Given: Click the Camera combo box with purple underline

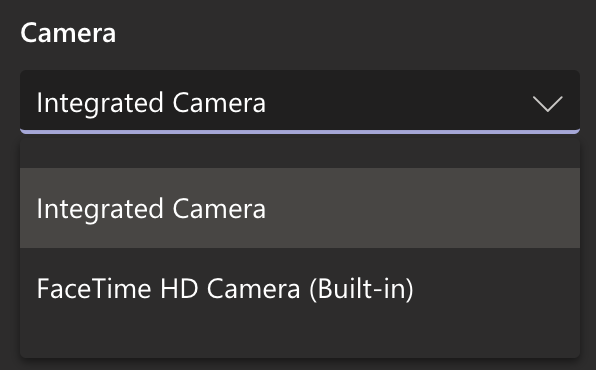Looking at the screenshot, I should pyautogui.click(x=300, y=102).
